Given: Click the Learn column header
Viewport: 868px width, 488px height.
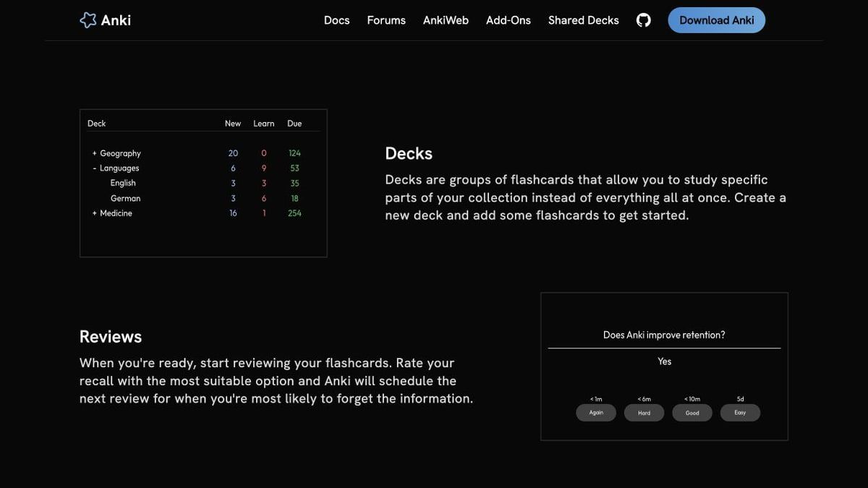Looking at the screenshot, I should 264,124.
